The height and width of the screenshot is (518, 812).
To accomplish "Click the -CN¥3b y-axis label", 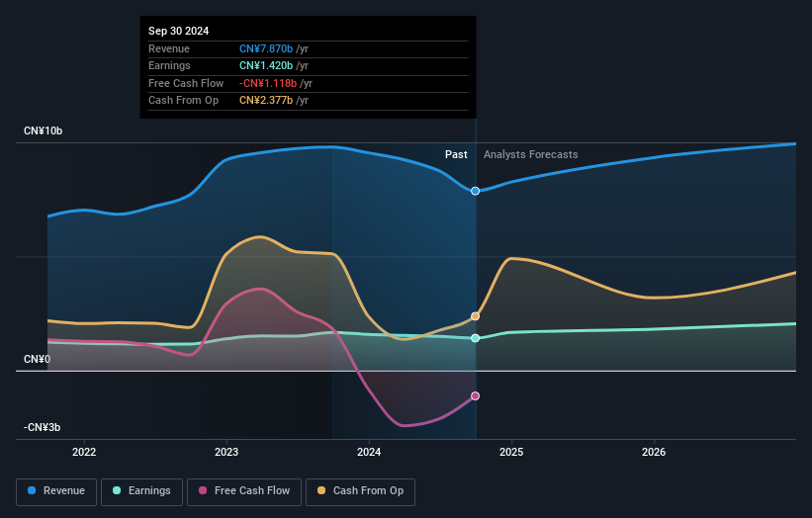I will click(42, 427).
